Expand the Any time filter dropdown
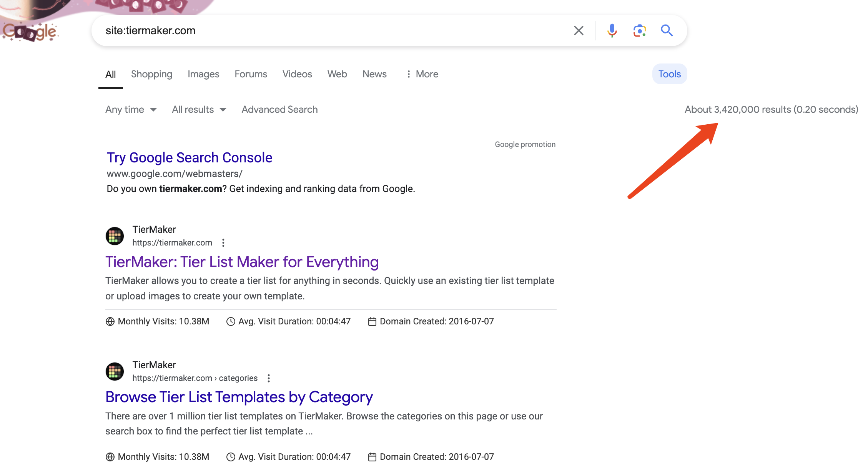This screenshot has width=868, height=471. (x=131, y=110)
